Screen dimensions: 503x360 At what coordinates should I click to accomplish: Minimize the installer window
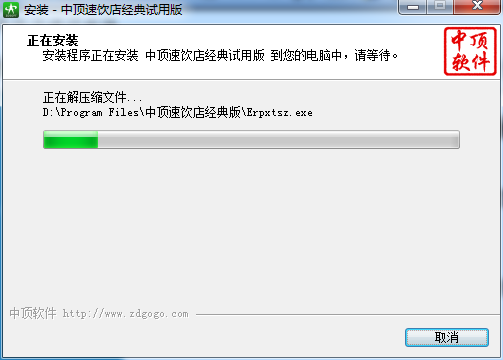[x=413, y=7]
